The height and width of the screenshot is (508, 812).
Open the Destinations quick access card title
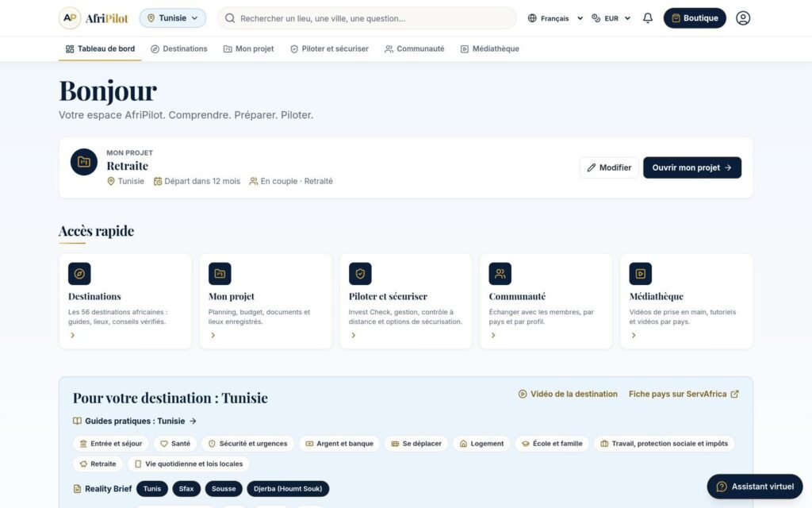pyautogui.click(x=94, y=297)
